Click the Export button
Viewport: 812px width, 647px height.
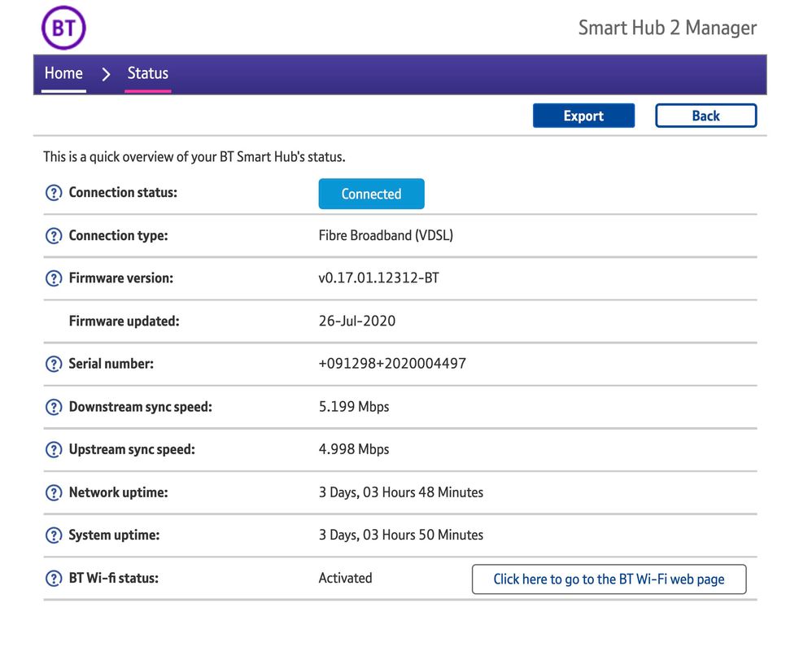click(x=583, y=115)
